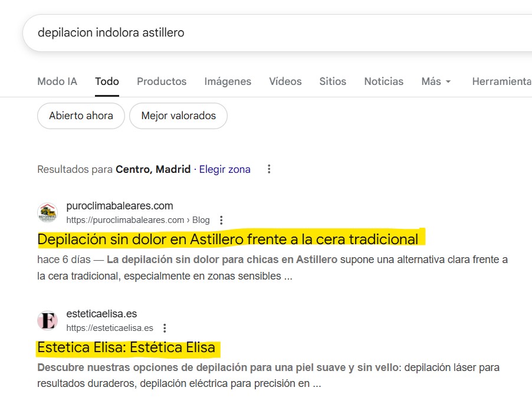Expand the Más dropdown menu

(436, 81)
